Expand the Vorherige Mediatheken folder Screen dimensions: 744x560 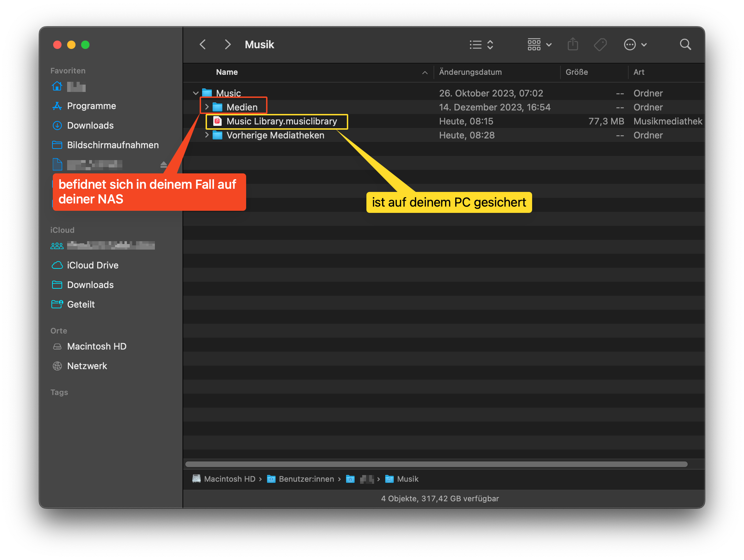coord(207,135)
